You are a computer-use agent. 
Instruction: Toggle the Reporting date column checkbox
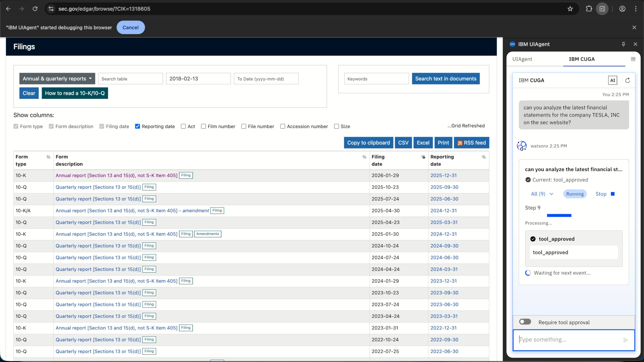138,126
